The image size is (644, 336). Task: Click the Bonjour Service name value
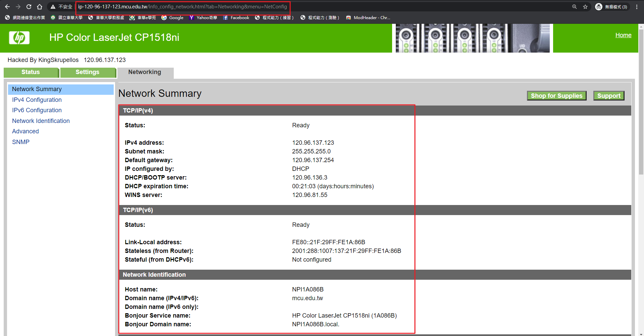coord(344,316)
